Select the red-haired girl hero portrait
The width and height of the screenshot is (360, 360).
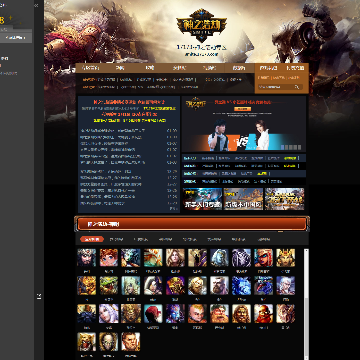point(109,258)
